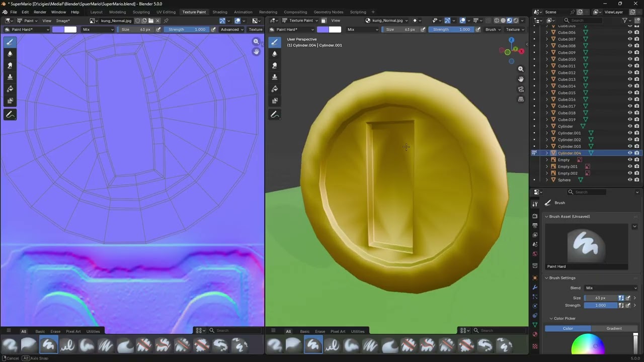
Task: Click the zoom icon in the image editor
Action: tap(256, 42)
